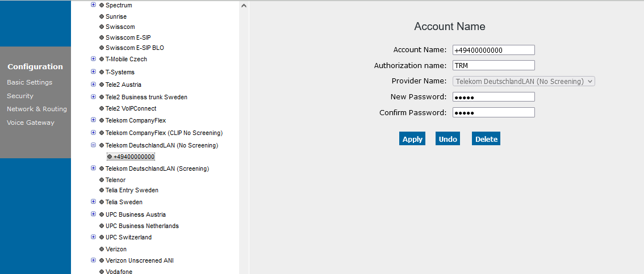The height and width of the screenshot is (274, 644).
Task: Select Swisscom E-SIP provider entry
Action: pos(128,37)
